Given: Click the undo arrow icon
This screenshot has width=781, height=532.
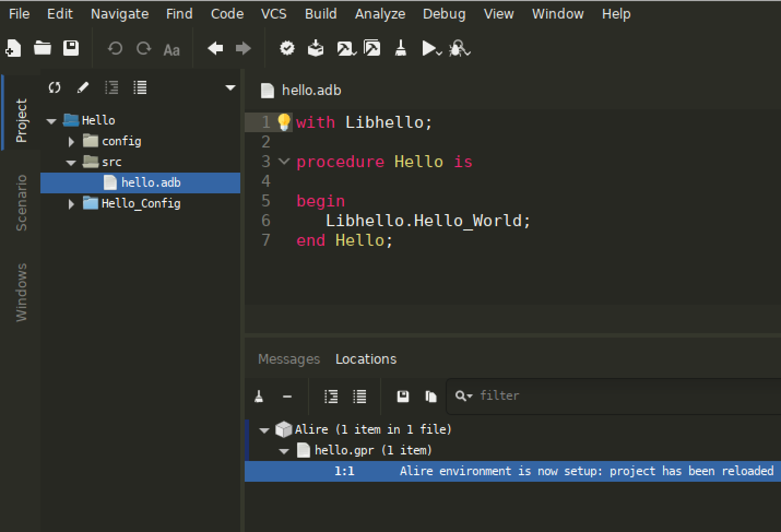Looking at the screenshot, I should point(115,49).
